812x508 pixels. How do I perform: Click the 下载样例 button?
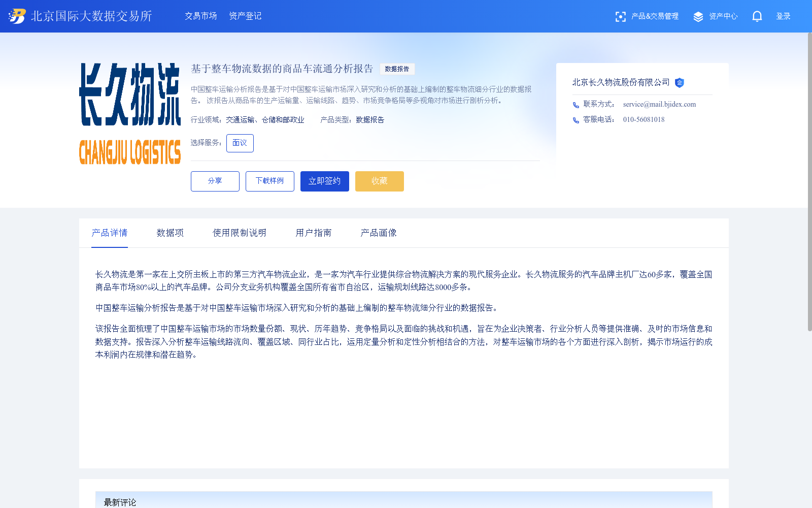click(x=270, y=181)
